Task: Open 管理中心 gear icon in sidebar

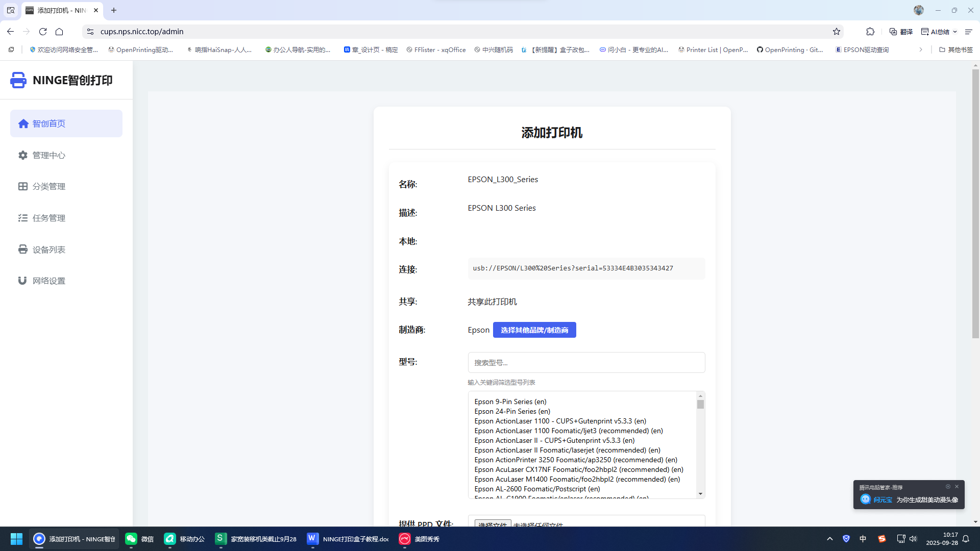Action: (x=23, y=155)
